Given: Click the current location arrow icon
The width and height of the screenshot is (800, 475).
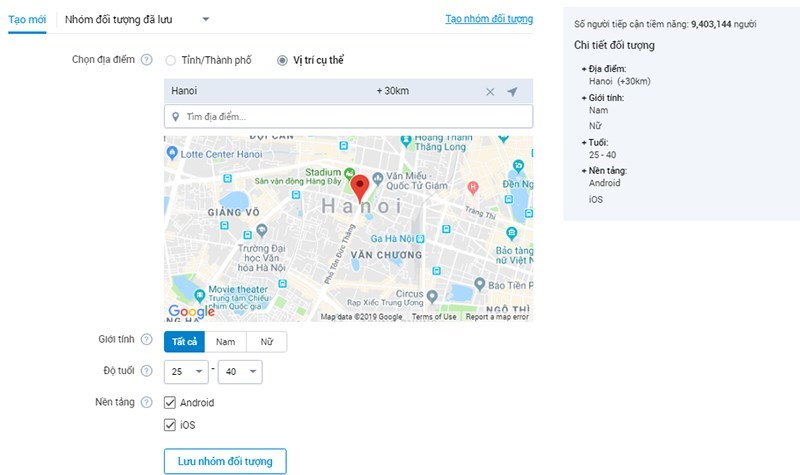Looking at the screenshot, I should (x=512, y=92).
